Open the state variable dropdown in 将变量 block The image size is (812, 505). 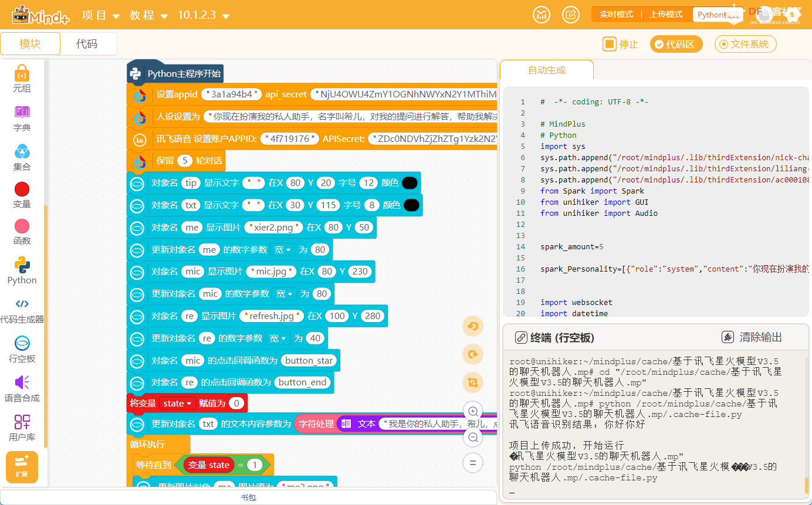click(178, 404)
